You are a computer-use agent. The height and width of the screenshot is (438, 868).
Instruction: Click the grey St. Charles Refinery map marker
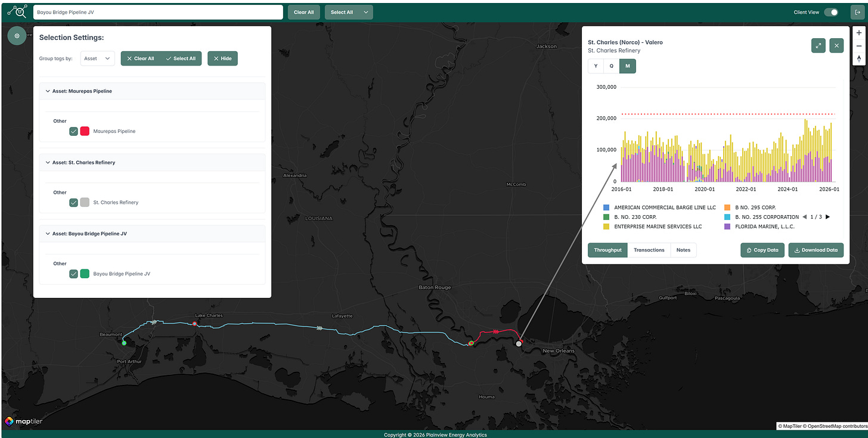[x=519, y=344]
